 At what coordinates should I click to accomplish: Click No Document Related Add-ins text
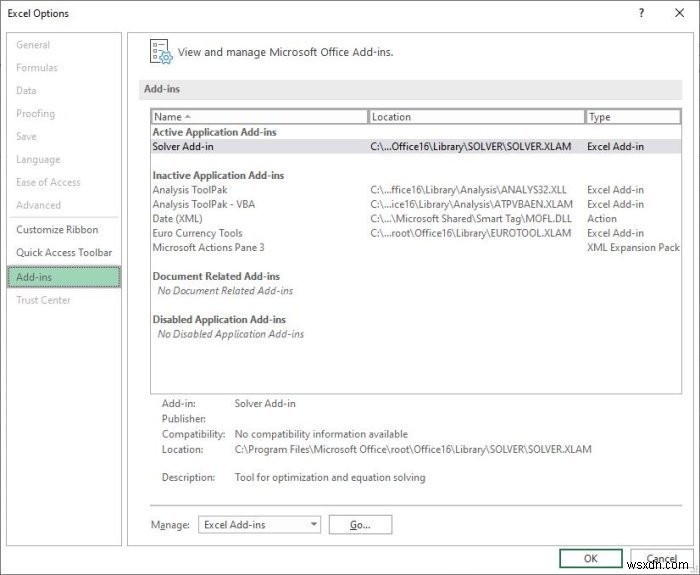(225, 291)
